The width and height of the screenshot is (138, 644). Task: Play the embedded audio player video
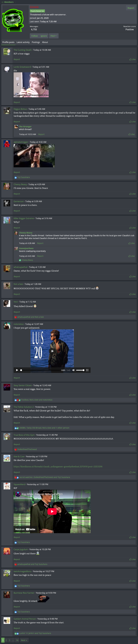point(17,370)
